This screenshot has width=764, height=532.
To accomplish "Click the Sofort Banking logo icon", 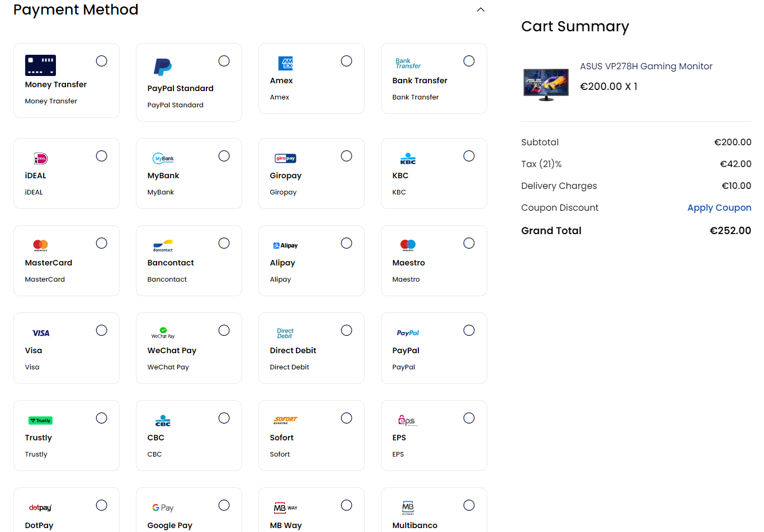I will [x=285, y=420].
